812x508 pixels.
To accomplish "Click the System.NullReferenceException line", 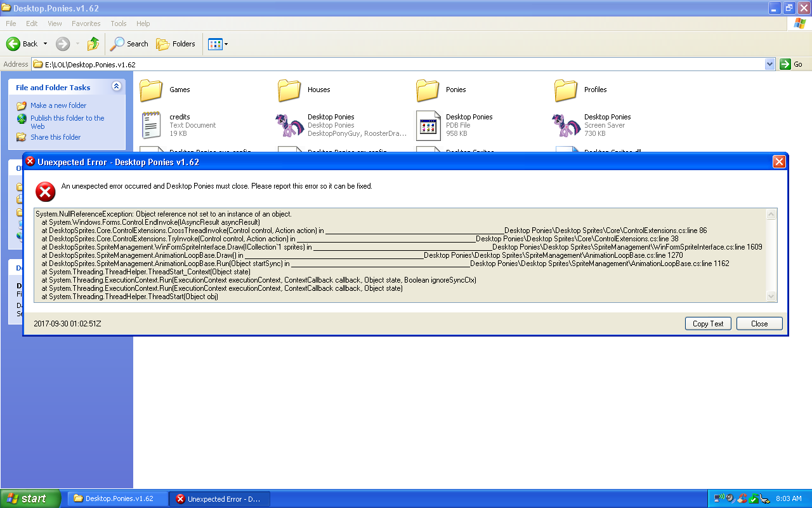I will 164,214.
